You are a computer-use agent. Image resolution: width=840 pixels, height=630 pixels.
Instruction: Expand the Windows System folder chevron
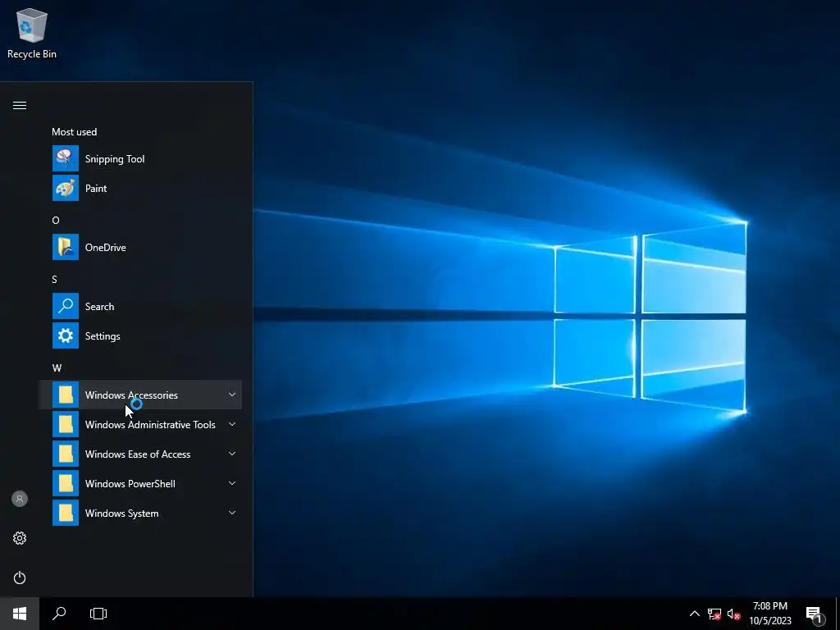(232, 513)
